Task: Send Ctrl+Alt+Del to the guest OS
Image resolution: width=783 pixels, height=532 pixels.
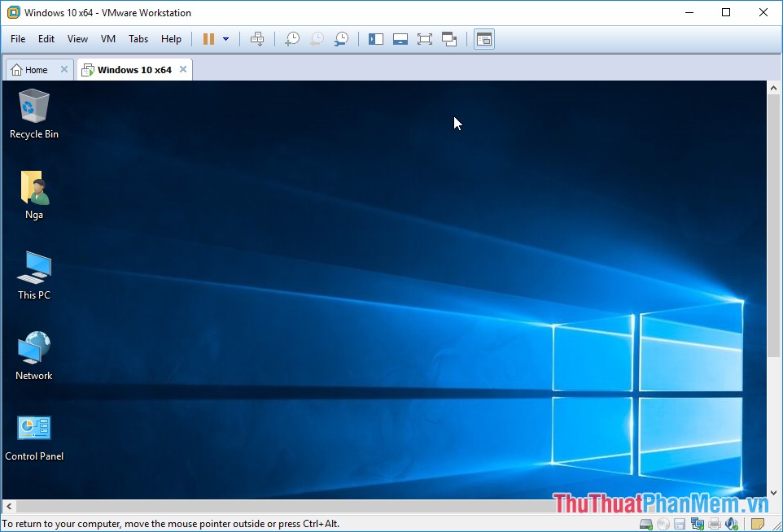Action: pos(257,38)
